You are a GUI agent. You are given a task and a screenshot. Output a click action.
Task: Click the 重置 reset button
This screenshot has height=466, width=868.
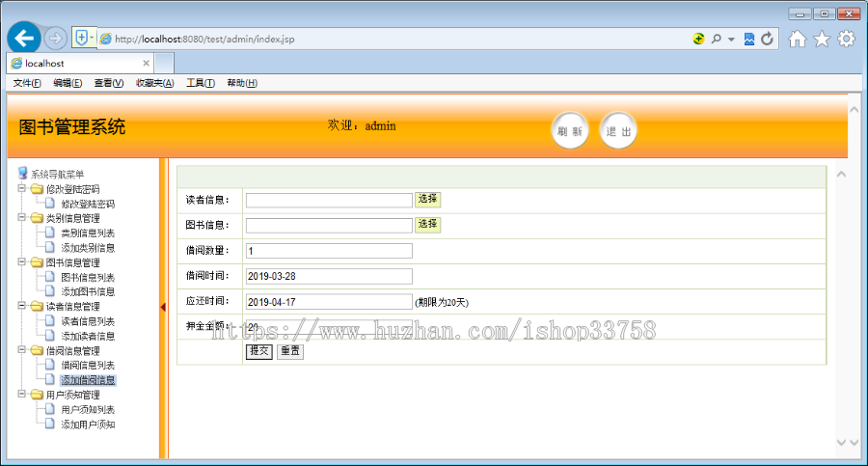[x=289, y=351]
